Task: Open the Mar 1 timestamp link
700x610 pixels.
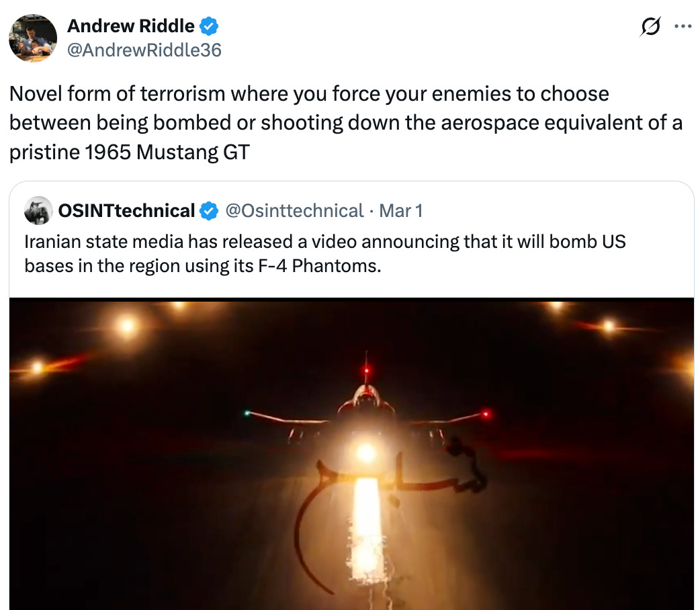Action: 401,211
